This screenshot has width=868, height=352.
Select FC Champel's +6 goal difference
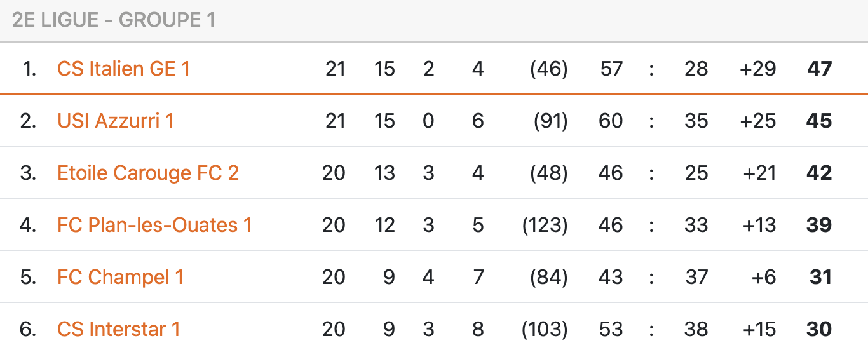763,277
